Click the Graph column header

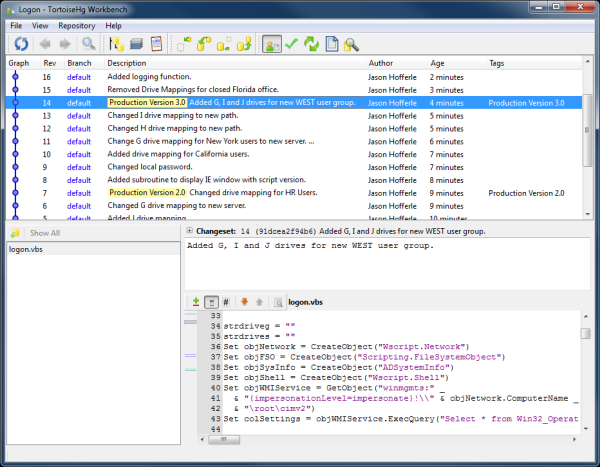coord(23,63)
